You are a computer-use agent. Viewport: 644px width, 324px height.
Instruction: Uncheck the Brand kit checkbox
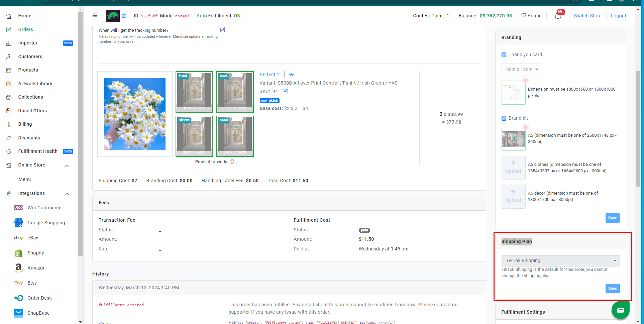(504, 118)
